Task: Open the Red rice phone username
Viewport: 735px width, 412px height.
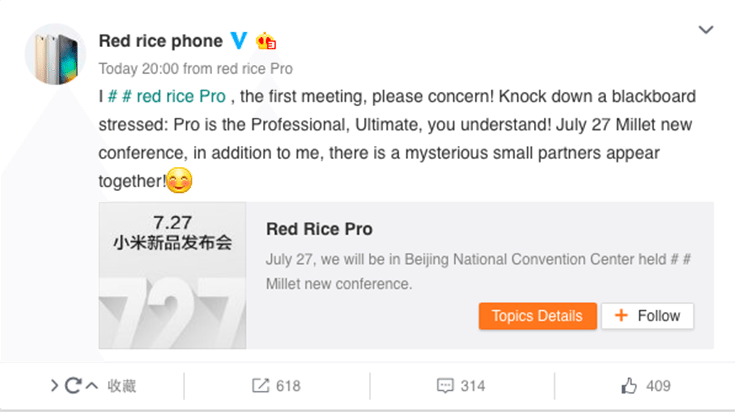Action: (x=161, y=41)
